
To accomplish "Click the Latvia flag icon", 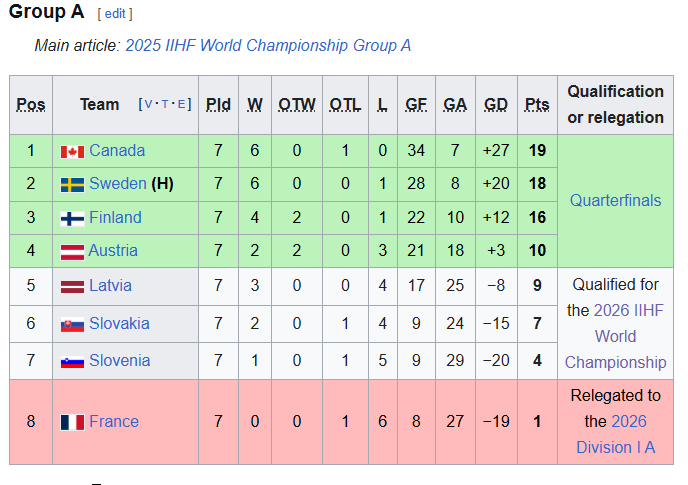I will coord(72,286).
